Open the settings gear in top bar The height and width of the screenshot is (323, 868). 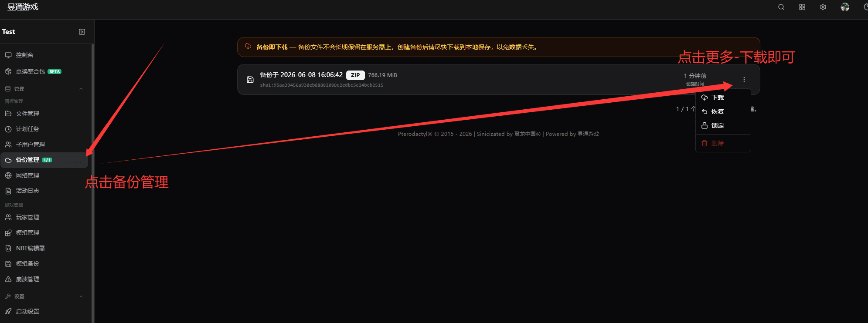point(823,7)
